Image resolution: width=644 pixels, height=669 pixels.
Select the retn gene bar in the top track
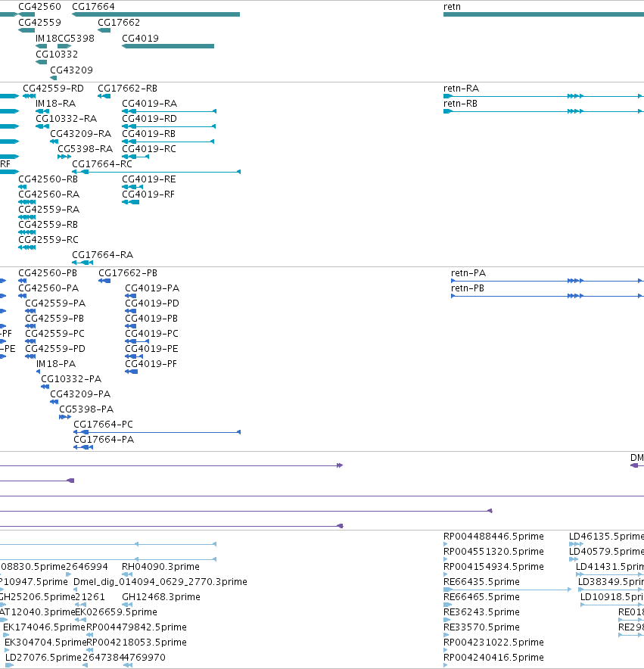click(543, 14)
